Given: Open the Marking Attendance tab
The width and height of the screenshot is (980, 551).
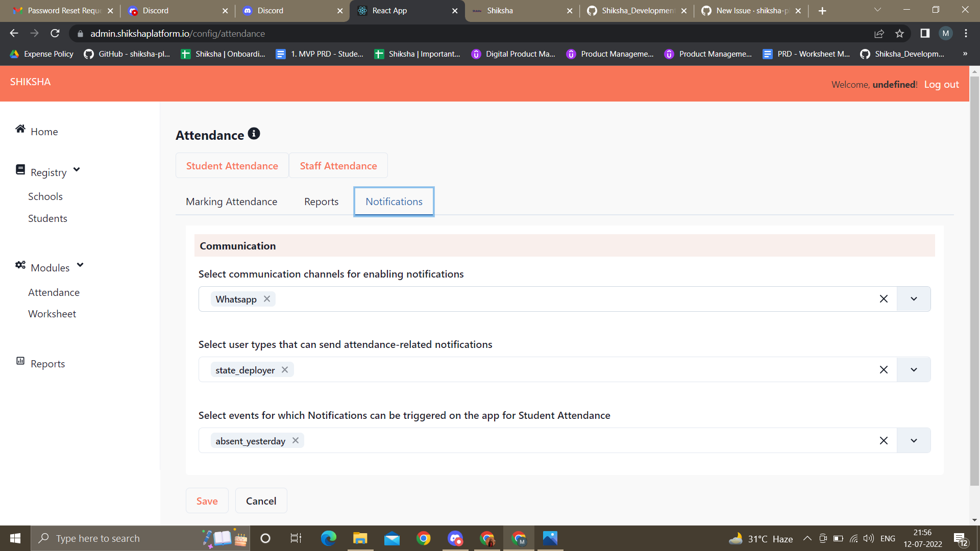Looking at the screenshot, I should [231, 202].
